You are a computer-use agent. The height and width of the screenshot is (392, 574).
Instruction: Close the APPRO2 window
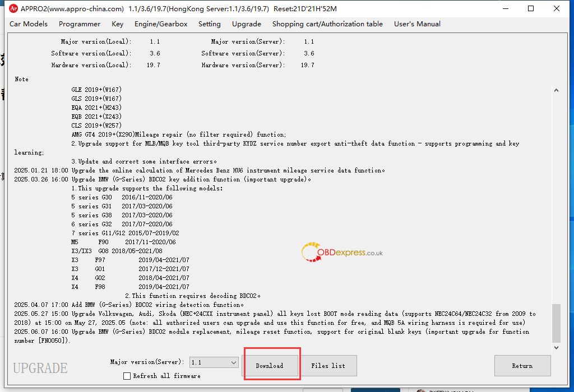557,8
